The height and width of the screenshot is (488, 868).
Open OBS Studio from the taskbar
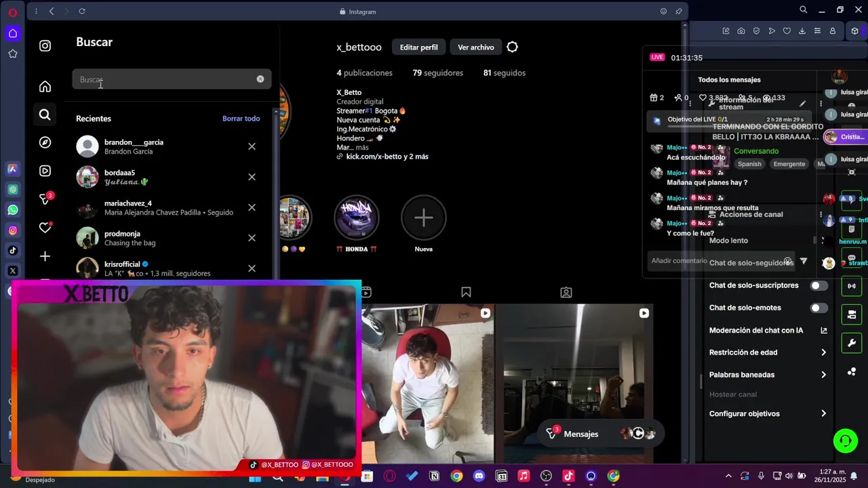[x=546, y=476]
